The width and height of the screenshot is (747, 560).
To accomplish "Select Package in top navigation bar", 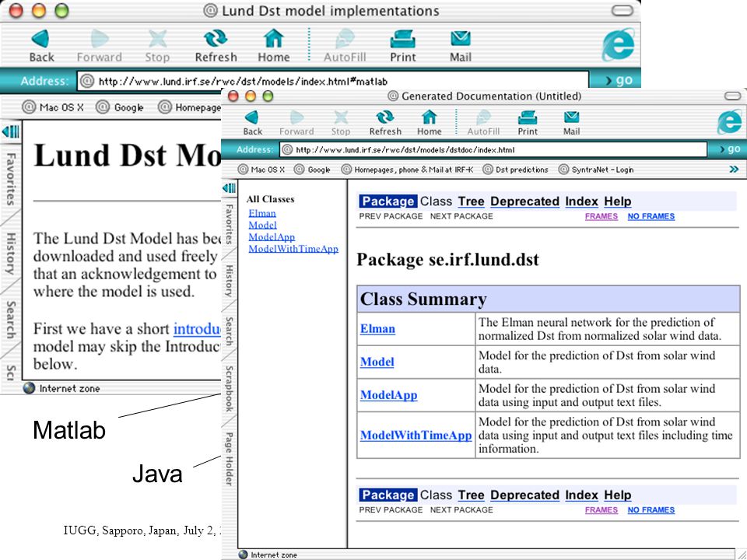I will pyautogui.click(x=388, y=201).
